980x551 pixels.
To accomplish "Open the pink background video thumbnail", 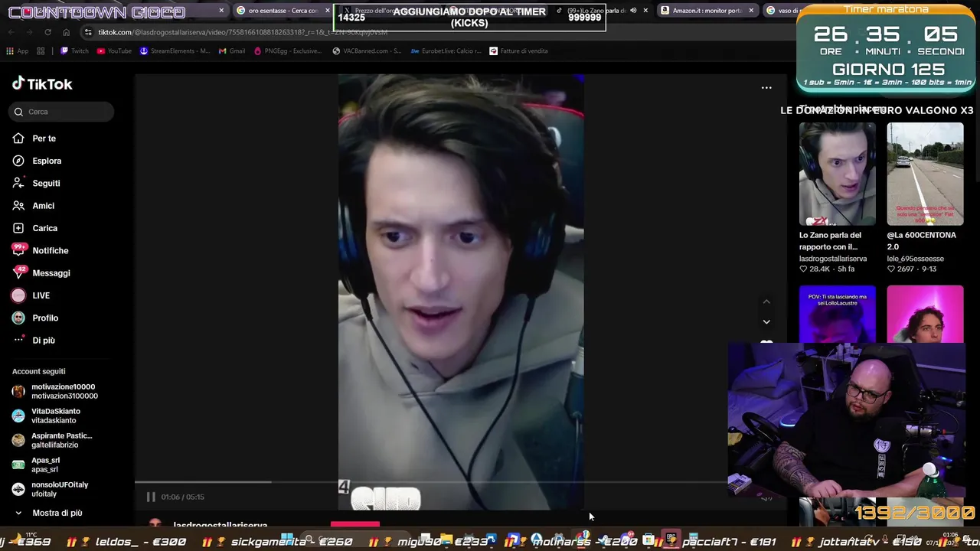I will point(925,314).
